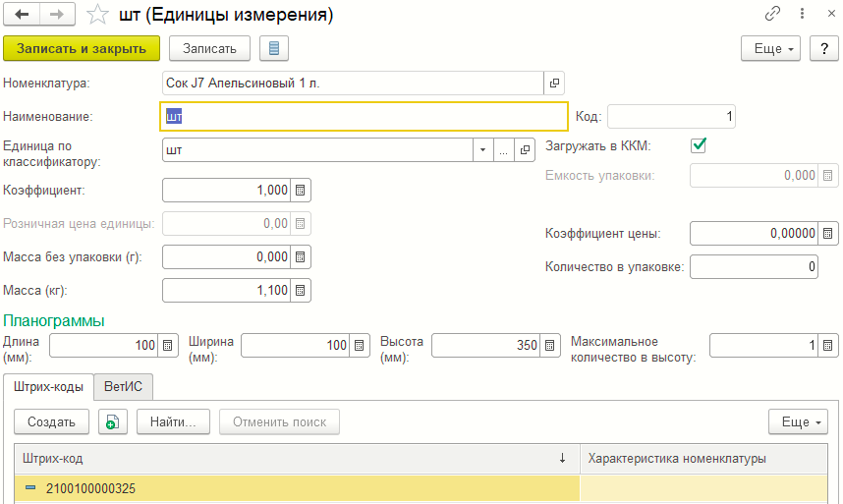Click the Количество в упаковке field
This screenshot has height=504, width=843.
click(x=754, y=267)
